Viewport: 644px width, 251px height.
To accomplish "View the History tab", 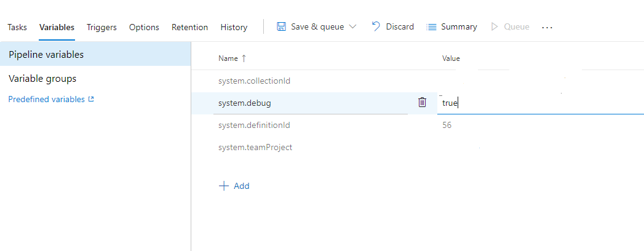I will click(234, 27).
